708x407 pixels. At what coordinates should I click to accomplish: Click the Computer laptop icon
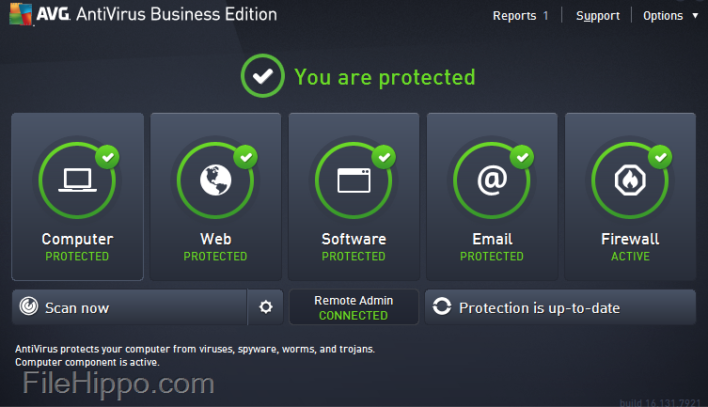point(77,181)
